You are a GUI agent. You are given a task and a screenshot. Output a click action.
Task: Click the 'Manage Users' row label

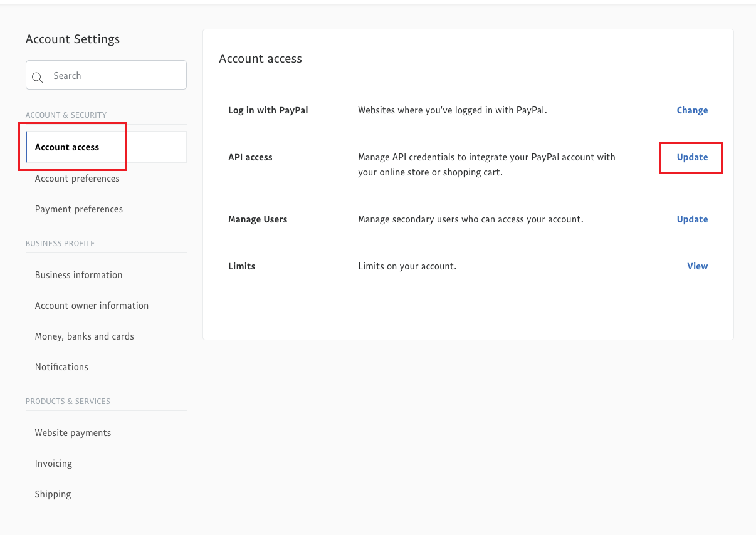(258, 219)
